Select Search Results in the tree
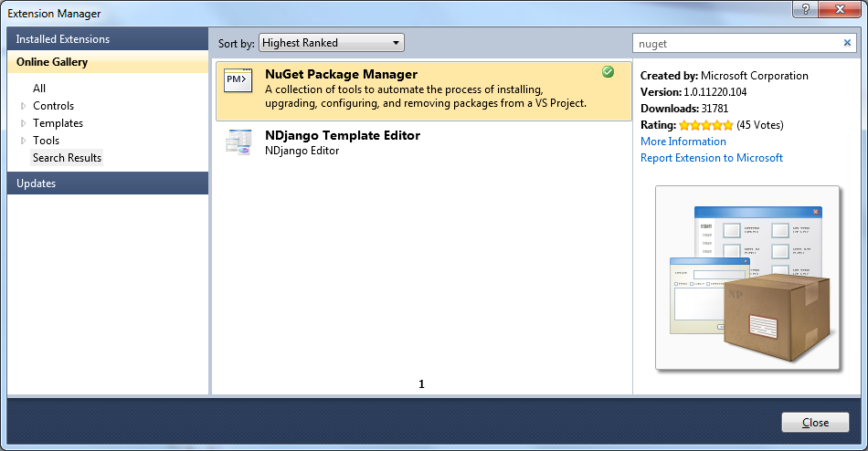Image resolution: width=868 pixels, height=451 pixels. 68,158
